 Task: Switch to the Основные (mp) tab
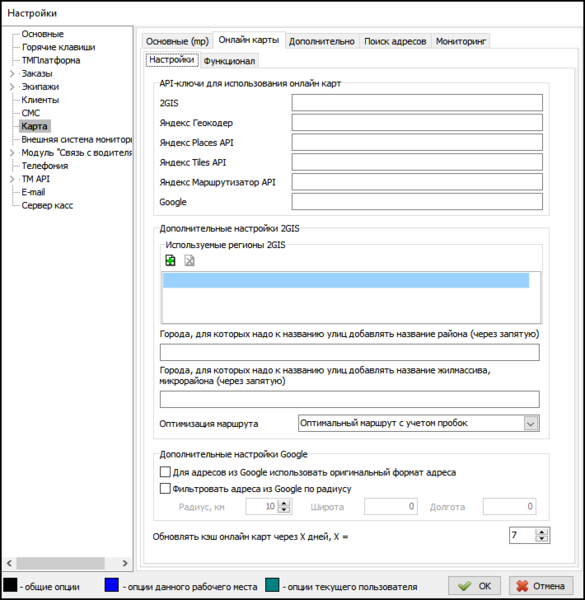[x=177, y=41]
